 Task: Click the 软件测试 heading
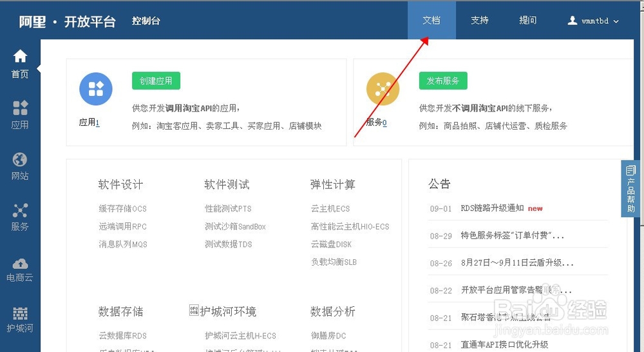pyautogui.click(x=227, y=184)
